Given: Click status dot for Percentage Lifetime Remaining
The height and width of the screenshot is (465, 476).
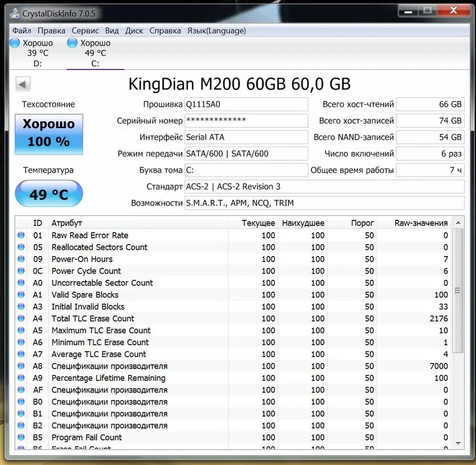Looking at the screenshot, I should [x=21, y=377].
